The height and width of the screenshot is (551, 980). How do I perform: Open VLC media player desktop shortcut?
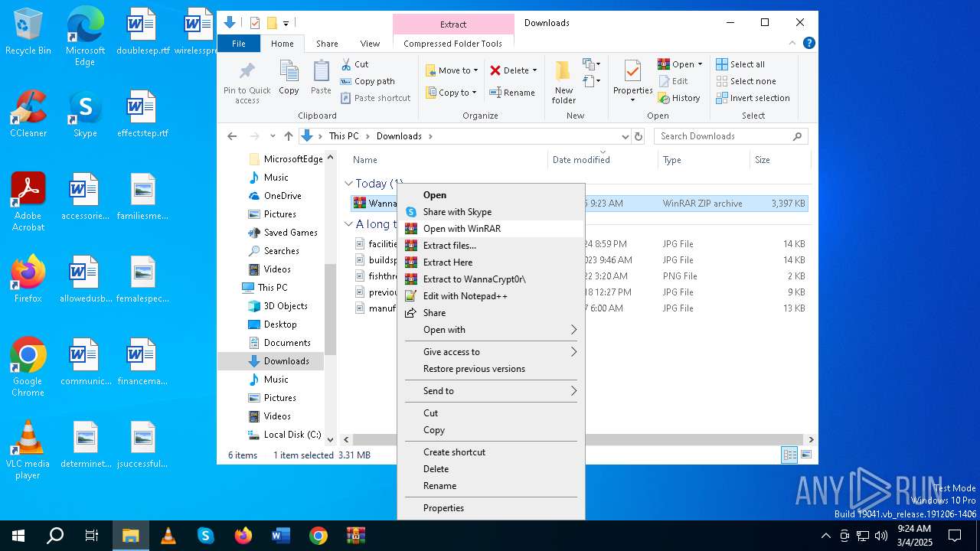click(28, 449)
